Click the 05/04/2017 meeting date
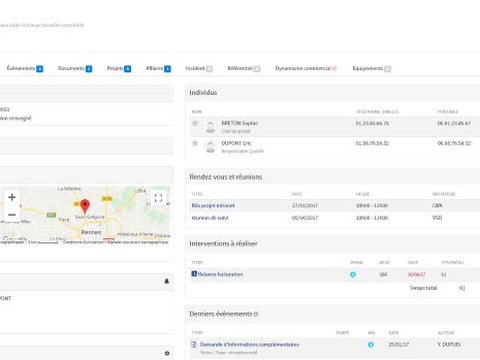Image resolution: width=480 pixels, height=360 pixels. click(305, 218)
